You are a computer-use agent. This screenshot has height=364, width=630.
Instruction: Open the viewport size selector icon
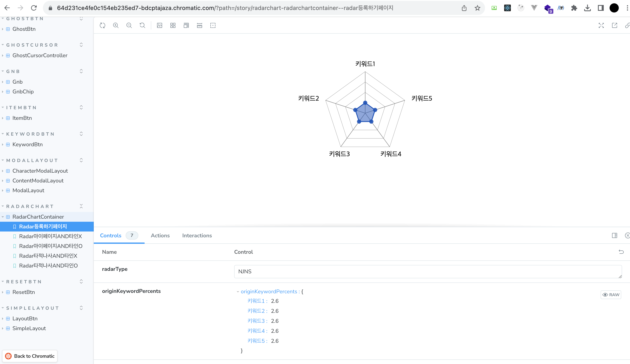pos(186,25)
